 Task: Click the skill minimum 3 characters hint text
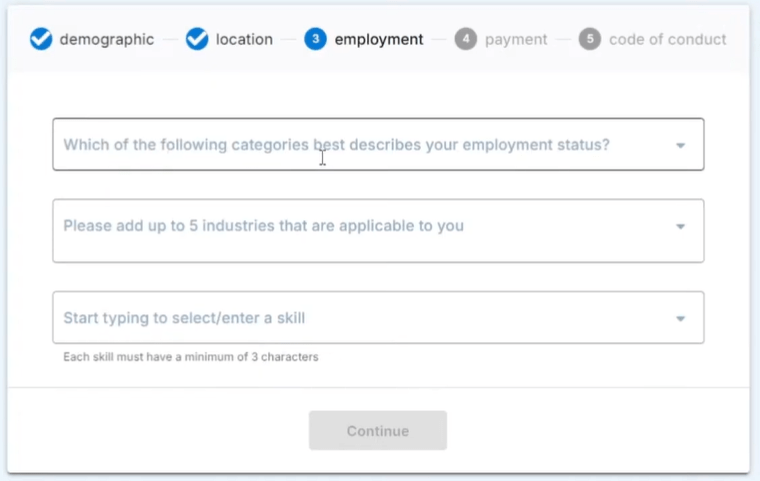pos(191,357)
